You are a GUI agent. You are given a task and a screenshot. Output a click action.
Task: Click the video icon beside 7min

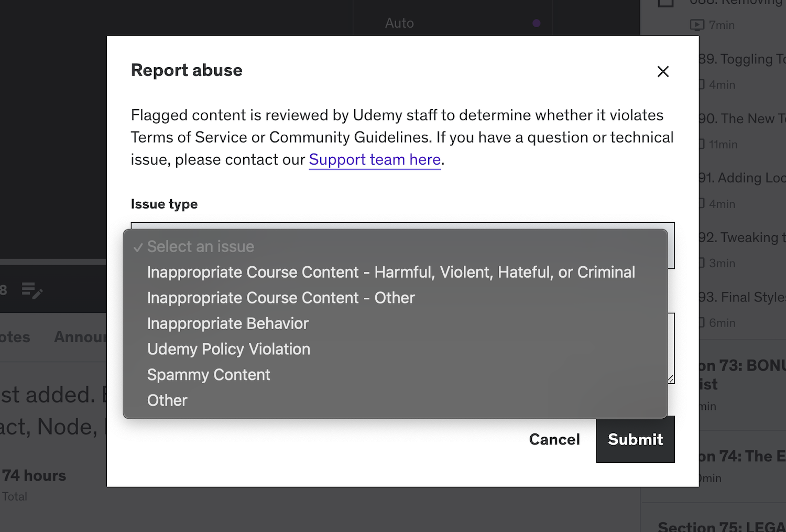697,25
